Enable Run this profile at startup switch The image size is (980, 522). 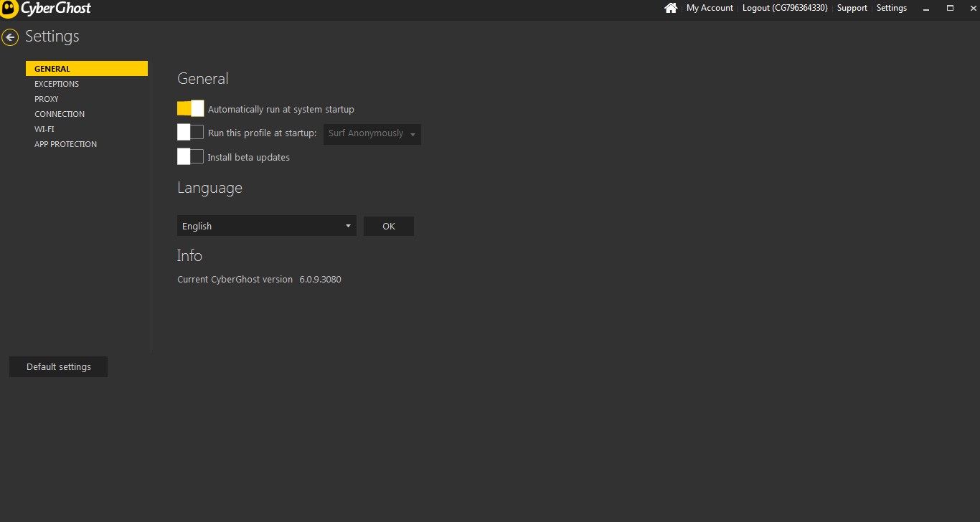(191, 133)
